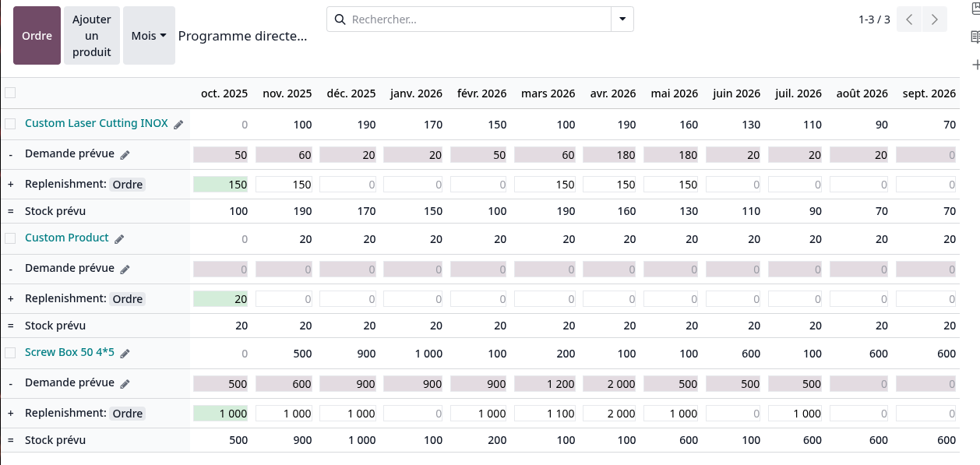The width and height of the screenshot is (980, 465).
Task: Click the purple Ordre button
Action: point(37,35)
